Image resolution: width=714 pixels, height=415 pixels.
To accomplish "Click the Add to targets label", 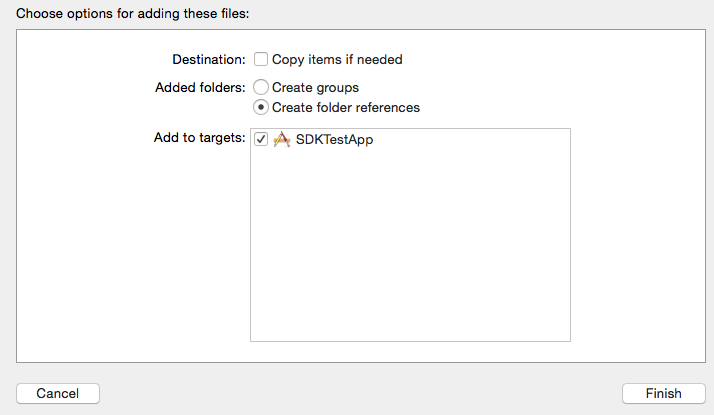I will pyautogui.click(x=199, y=138).
